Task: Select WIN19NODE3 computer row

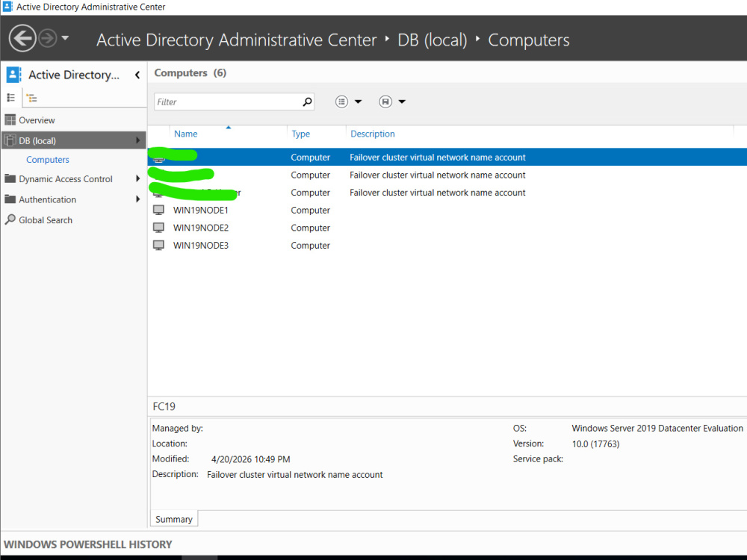Action: coord(447,245)
